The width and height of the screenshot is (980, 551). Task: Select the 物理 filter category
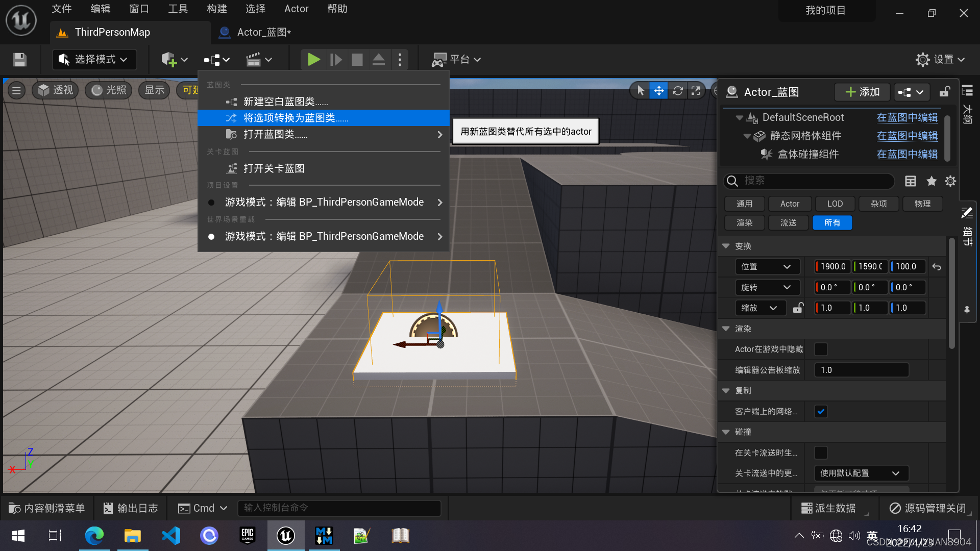click(922, 204)
